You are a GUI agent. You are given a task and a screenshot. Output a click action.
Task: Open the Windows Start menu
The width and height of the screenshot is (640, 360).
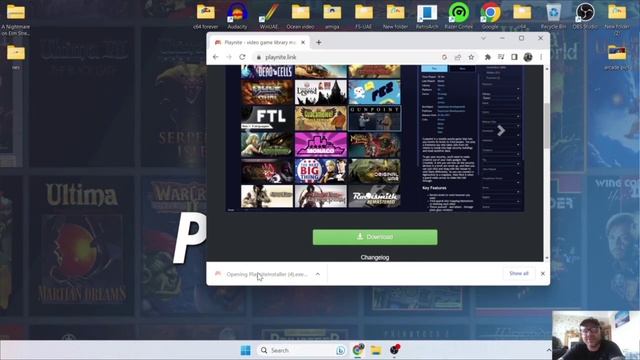(x=246, y=350)
